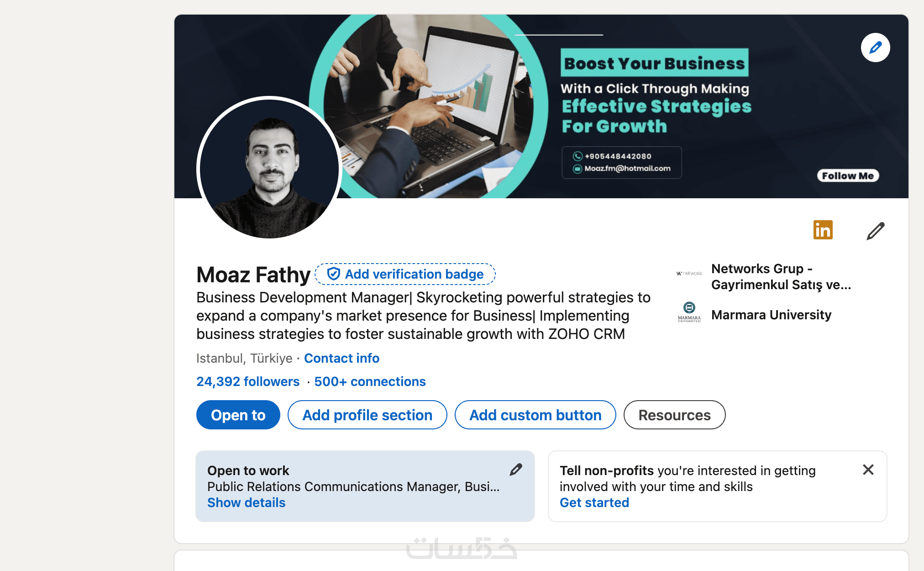Open Networks Grup experience entry
The width and height of the screenshot is (924, 571).
click(x=781, y=277)
